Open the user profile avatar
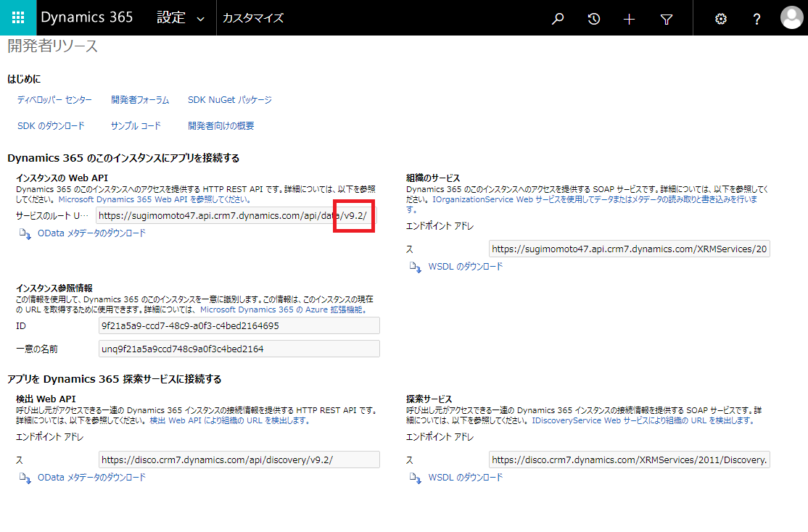 click(791, 17)
